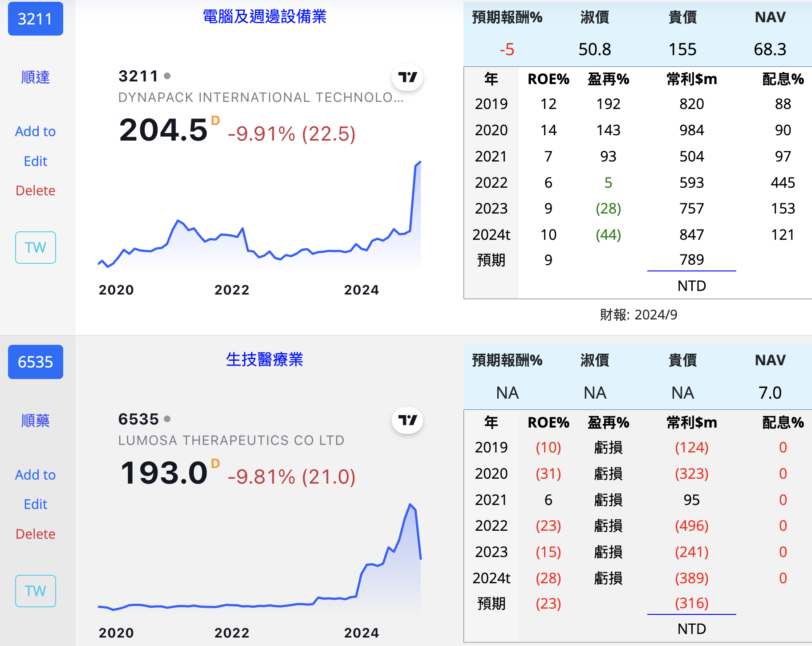The image size is (812, 646).
Task: Click -9.81% (21.0) change value
Action: [292, 476]
